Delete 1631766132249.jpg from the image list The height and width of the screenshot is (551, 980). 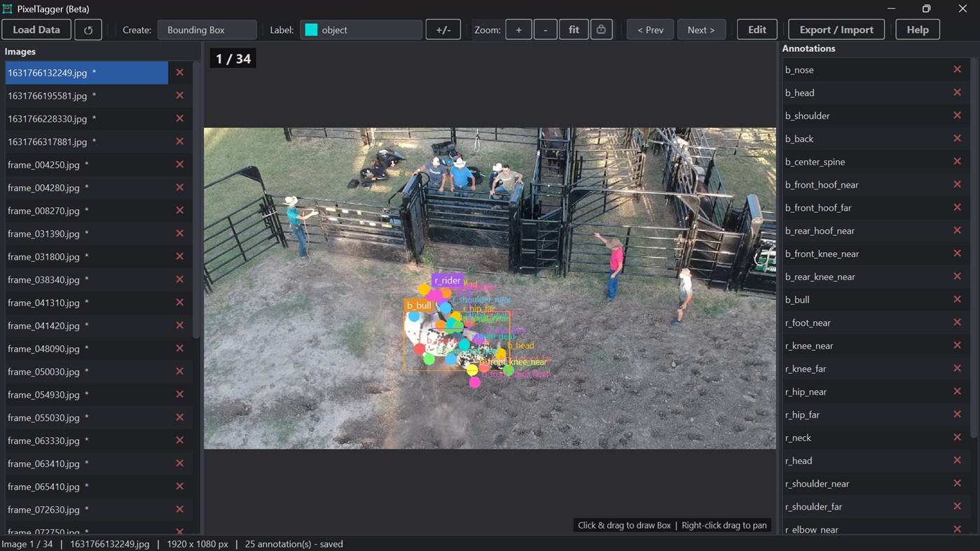click(x=180, y=73)
